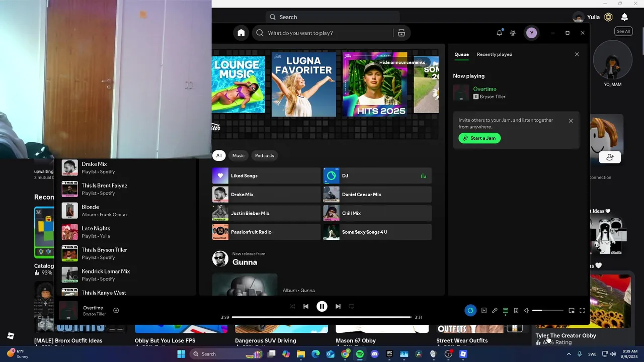Start a Jam
This screenshot has height=362, width=644.
click(x=479, y=138)
